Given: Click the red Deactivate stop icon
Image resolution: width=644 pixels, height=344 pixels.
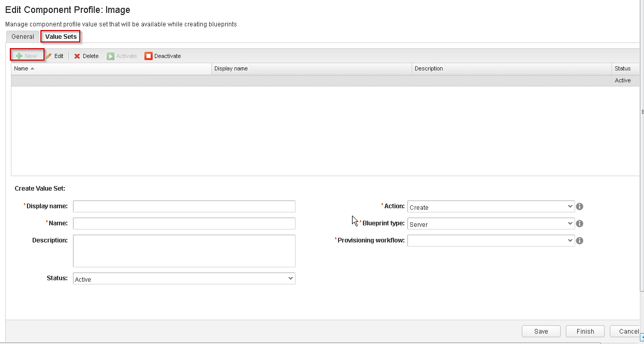Looking at the screenshot, I should point(149,56).
